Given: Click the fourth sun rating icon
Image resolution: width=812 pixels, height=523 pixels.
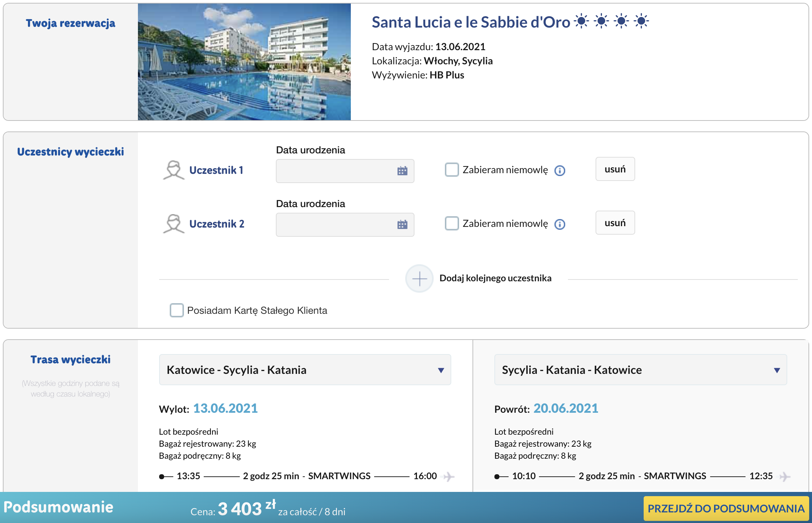Looking at the screenshot, I should click(x=641, y=21).
